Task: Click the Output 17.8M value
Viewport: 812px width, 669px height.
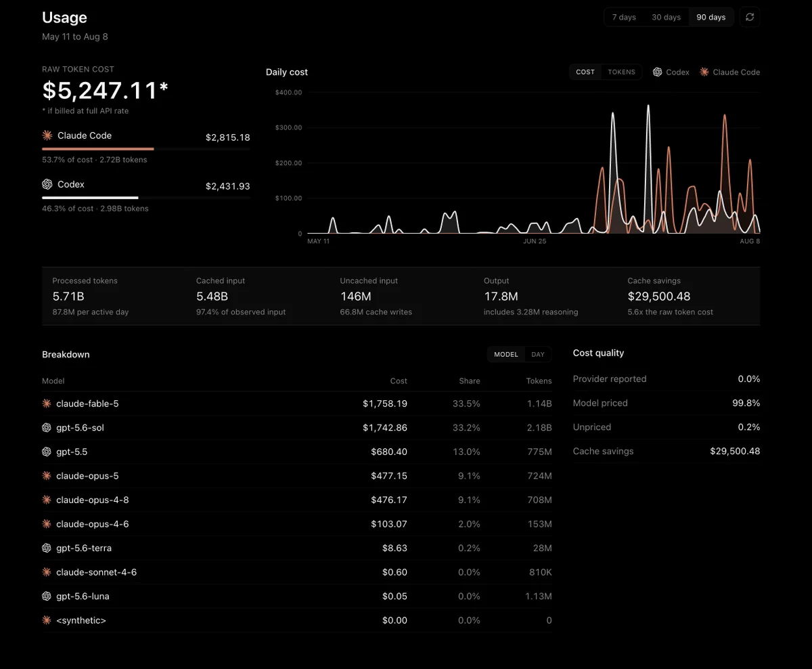Action: point(501,297)
